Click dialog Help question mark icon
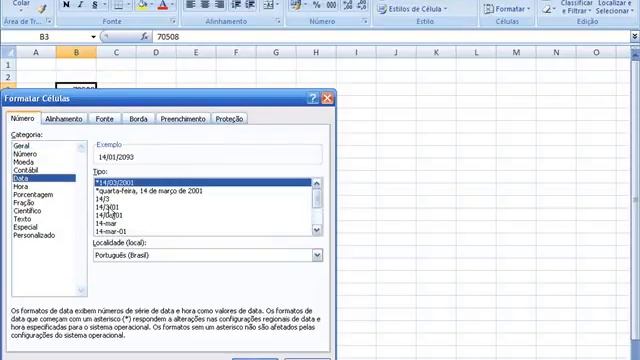 point(313,98)
